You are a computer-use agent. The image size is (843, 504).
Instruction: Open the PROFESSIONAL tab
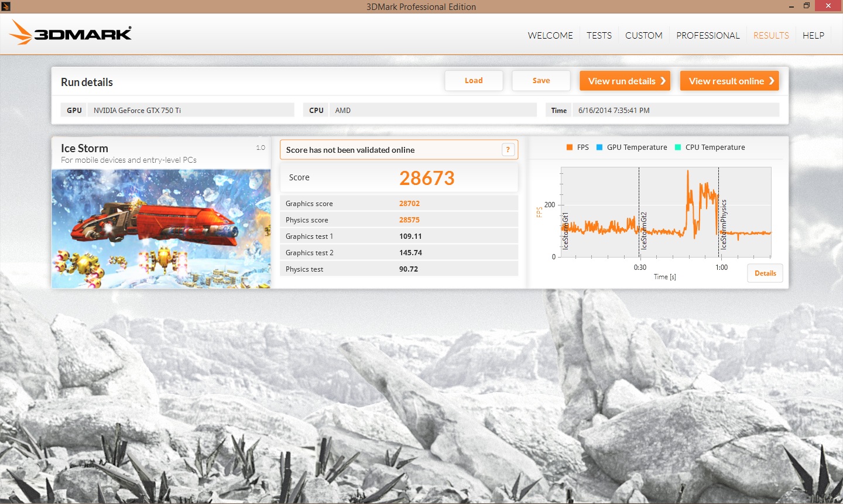click(x=708, y=36)
